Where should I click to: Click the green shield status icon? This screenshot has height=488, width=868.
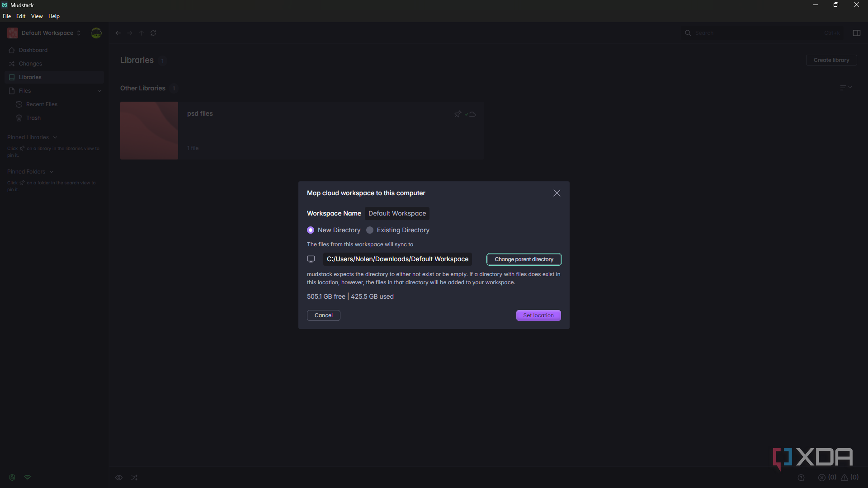12,478
